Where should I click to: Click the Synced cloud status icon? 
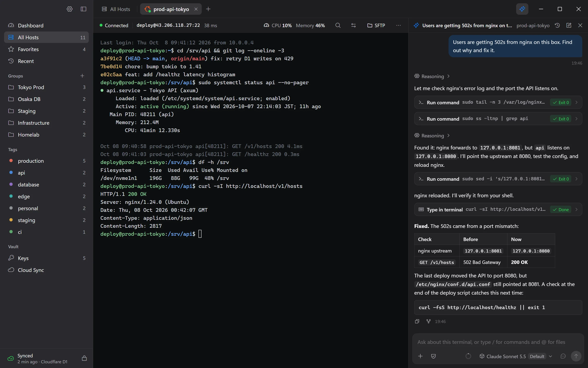tap(10, 358)
